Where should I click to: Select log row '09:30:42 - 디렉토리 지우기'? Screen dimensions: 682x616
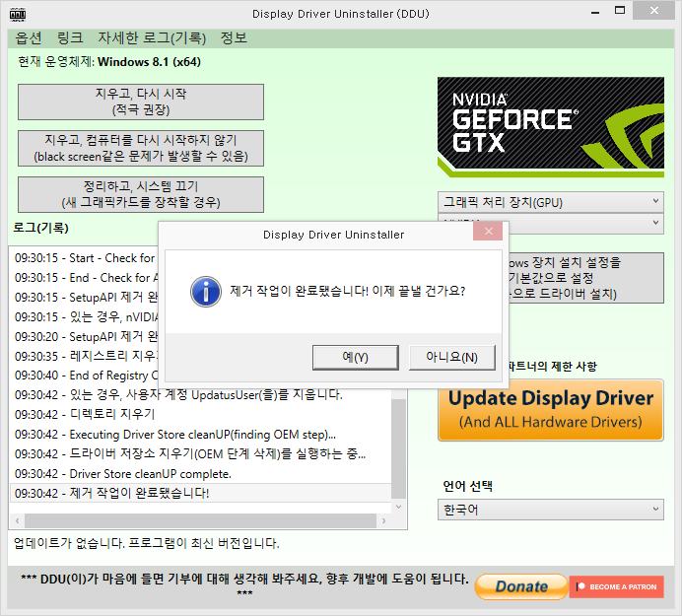(x=200, y=415)
